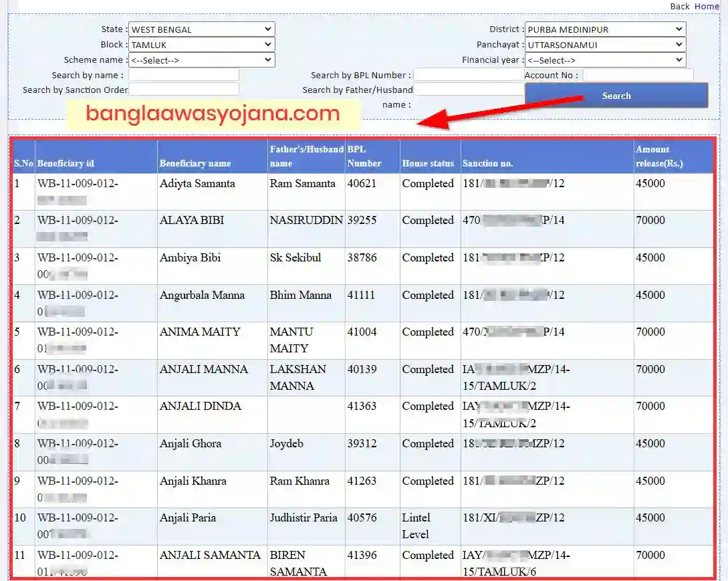Image resolution: width=728 pixels, height=581 pixels.
Task: Click the Lintel Level house status
Action: (416, 526)
